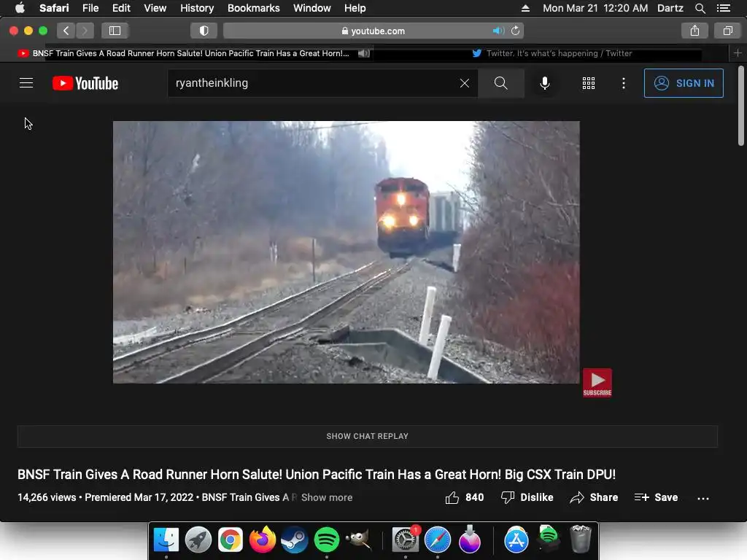This screenshot has height=560, width=747.
Task: Click the video player frame
Action: [347, 252]
